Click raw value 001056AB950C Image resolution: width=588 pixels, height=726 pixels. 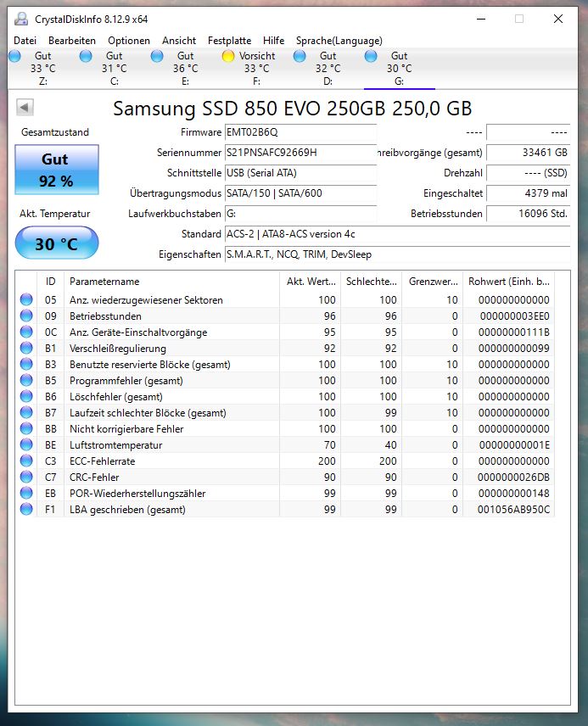click(513, 510)
